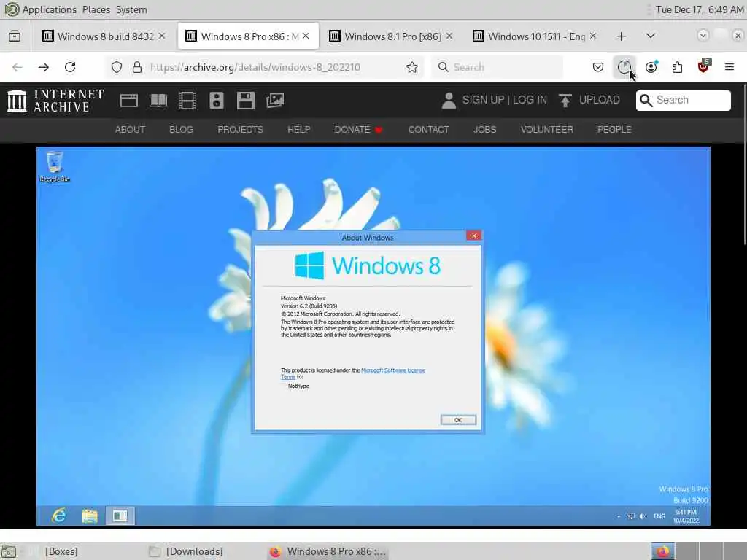747x560 pixels.
Task: Click the Firefox workspace switcher thumbnail
Action: pos(662,551)
